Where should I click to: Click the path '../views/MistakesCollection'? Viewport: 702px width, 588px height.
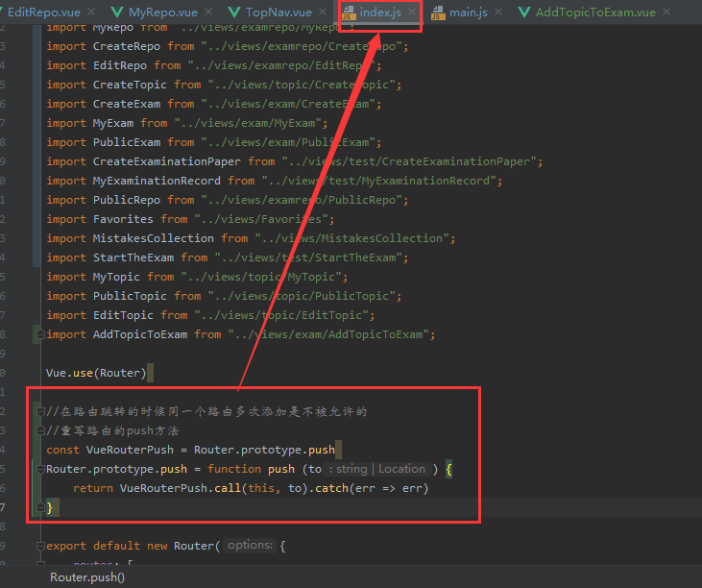[x=352, y=238]
